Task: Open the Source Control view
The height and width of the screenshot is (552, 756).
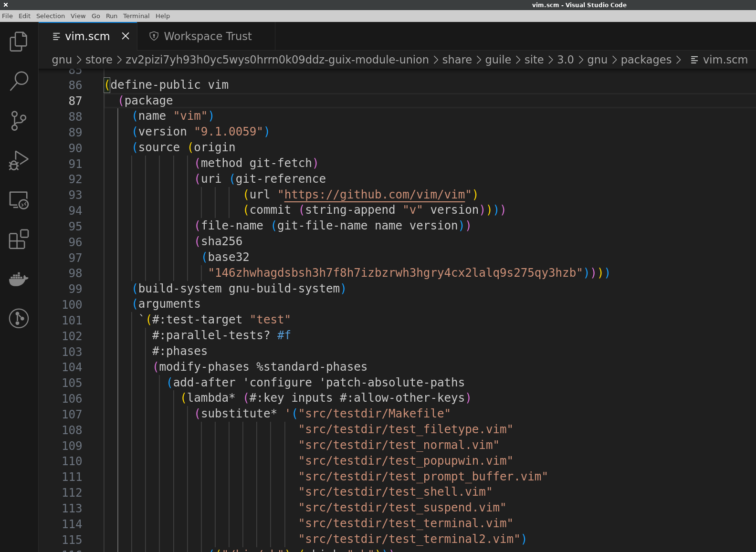Action: pos(19,121)
